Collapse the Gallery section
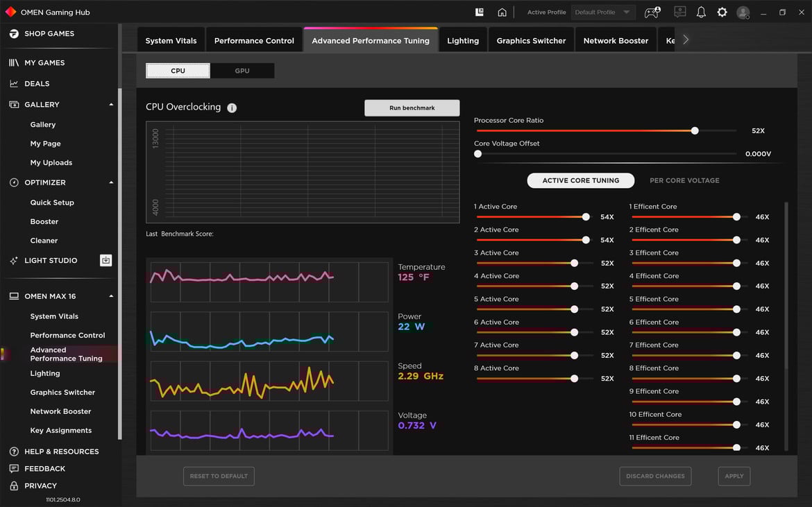 coord(111,105)
